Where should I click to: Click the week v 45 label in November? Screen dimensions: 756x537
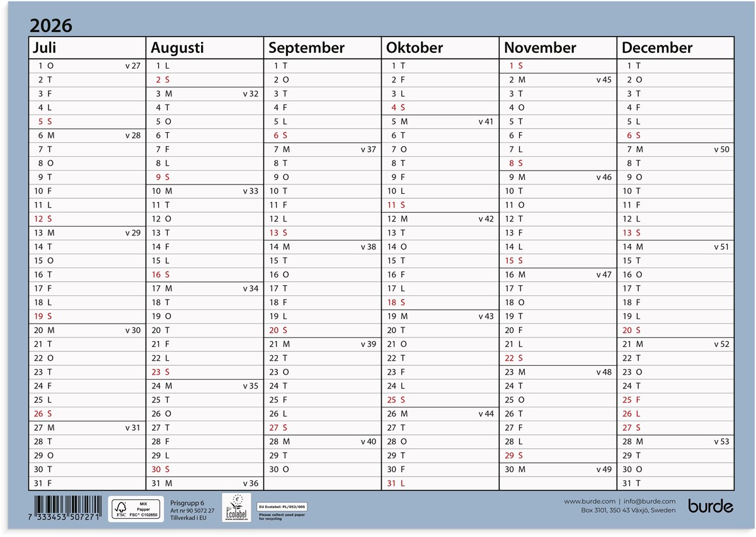[603, 80]
